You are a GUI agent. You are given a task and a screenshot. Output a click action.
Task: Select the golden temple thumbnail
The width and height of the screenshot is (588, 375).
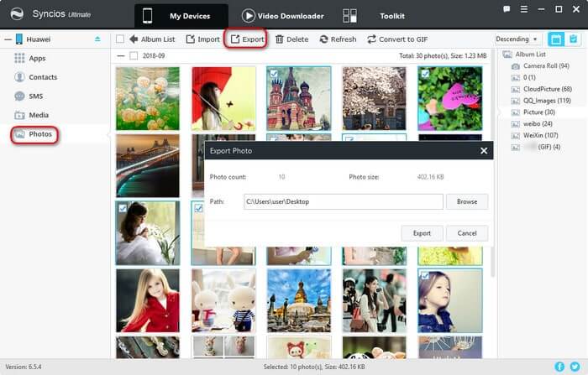[299, 300]
